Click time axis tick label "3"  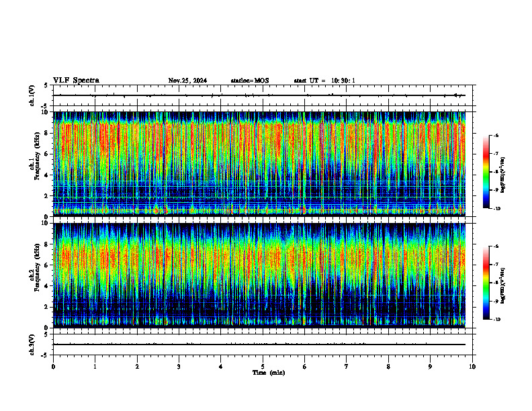[179, 367]
